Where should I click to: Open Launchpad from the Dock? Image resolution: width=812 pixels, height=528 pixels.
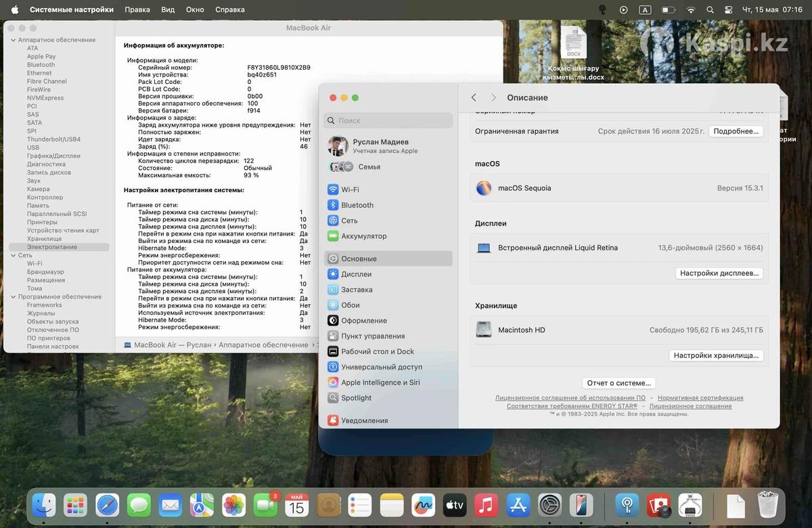tap(75, 505)
